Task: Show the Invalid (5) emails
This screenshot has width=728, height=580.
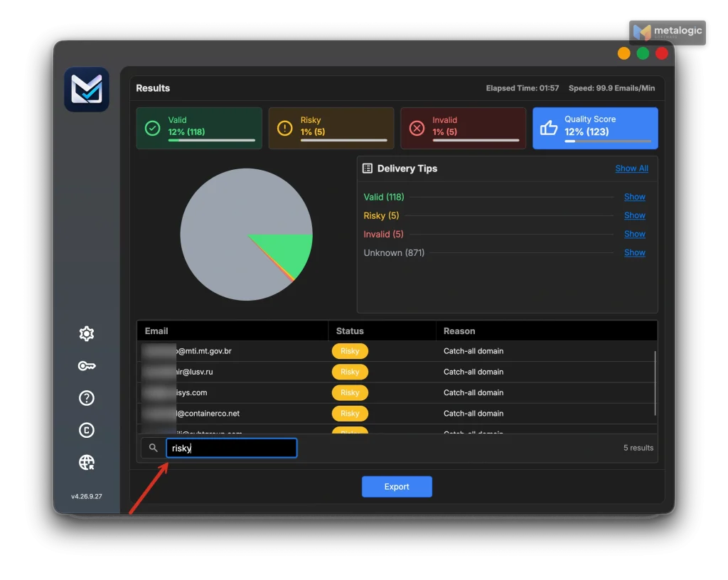Action: click(x=635, y=234)
